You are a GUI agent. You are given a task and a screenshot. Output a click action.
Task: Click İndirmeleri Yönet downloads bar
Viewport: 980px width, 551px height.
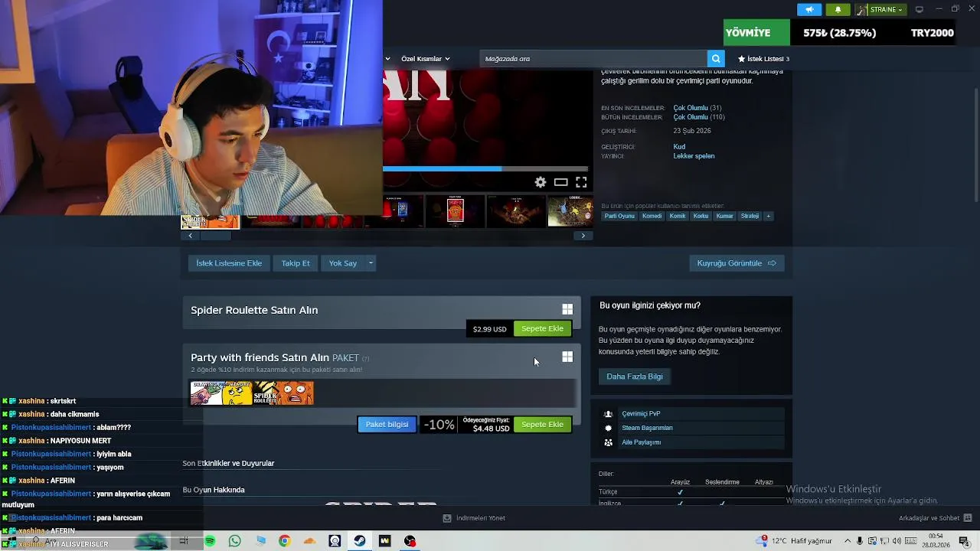pyautogui.click(x=474, y=518)
